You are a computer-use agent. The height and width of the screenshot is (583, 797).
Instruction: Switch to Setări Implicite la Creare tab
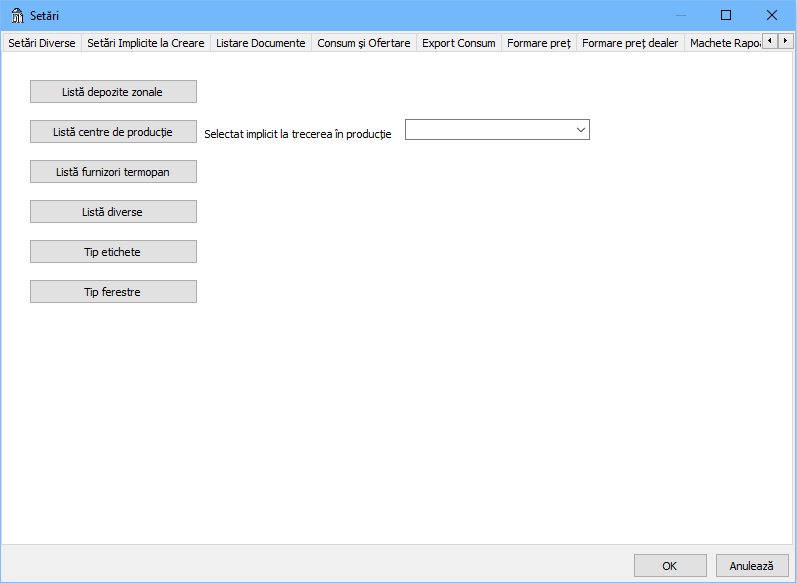click(x=146, y=43)
